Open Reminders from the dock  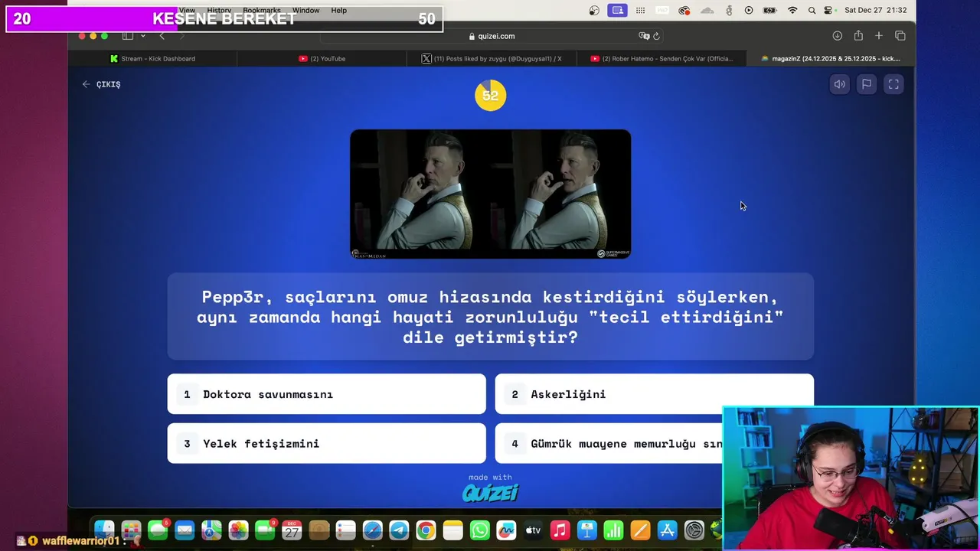(x=345, y=530)
